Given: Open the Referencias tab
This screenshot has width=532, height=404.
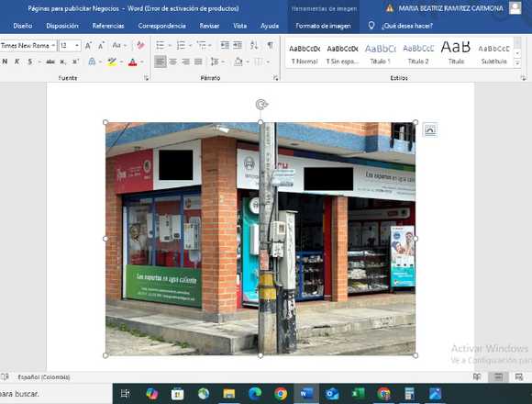Looking at the screenshot, I should pyautogui.click(x=108, y=26).
